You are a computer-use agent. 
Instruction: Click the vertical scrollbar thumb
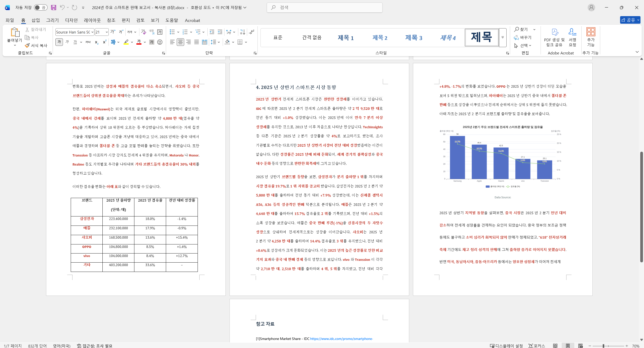pos(641,207)
